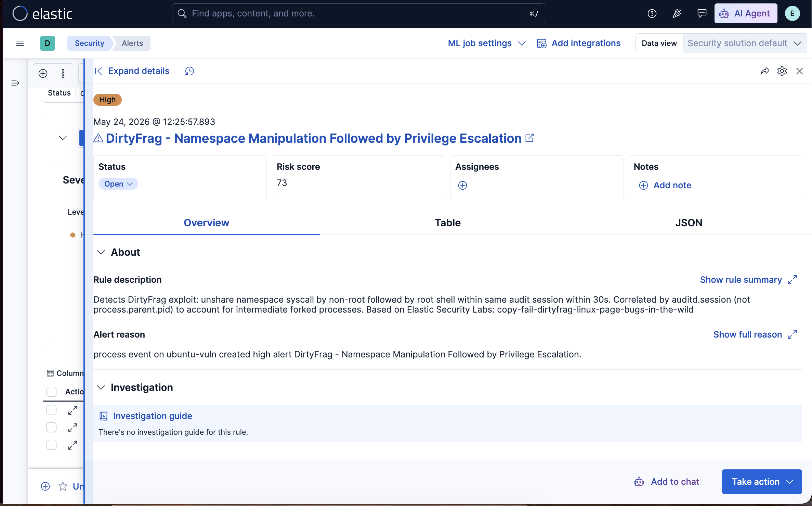This screenshot has height=506, width=812.
Task: Collapse the About section
Action: tap(101, 252)
